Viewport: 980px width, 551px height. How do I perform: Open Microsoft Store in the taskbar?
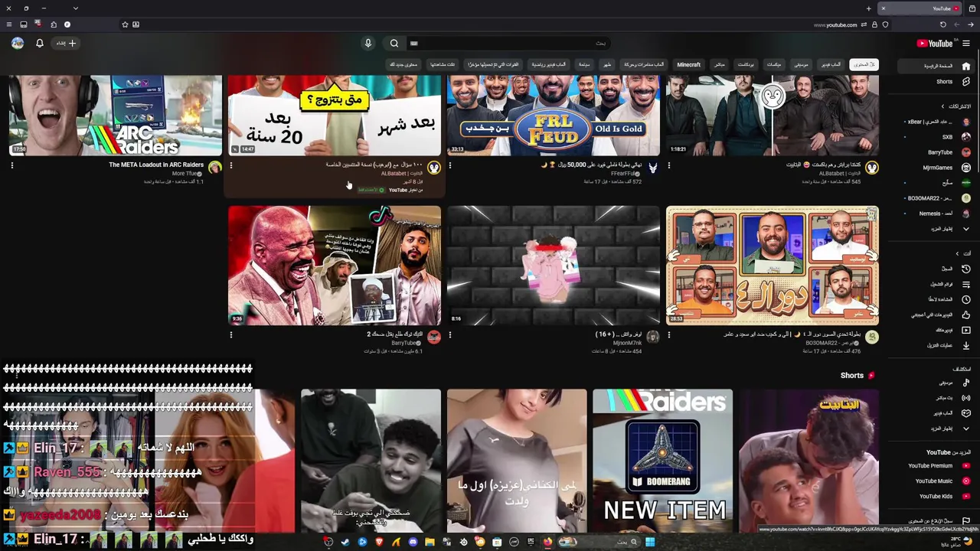pyautogui.click(x=497, y=542)
